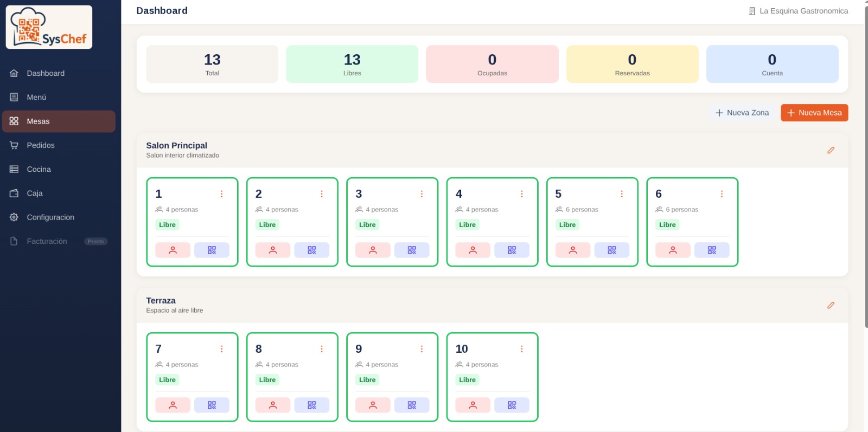The image size is (868, 432).
Task: Open options menu for table 5
Action: point(622,194)
